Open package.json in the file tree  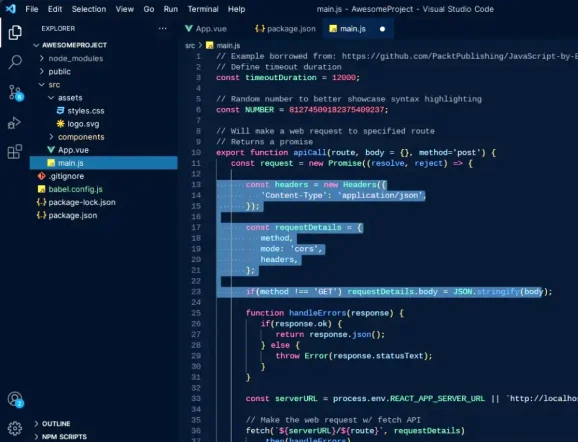click(73, 215)
